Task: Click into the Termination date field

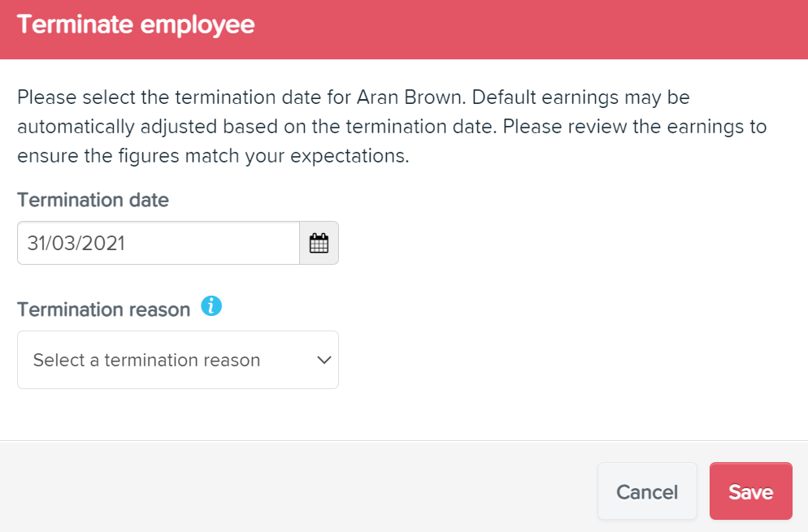Action: click(x=159, y=243)
